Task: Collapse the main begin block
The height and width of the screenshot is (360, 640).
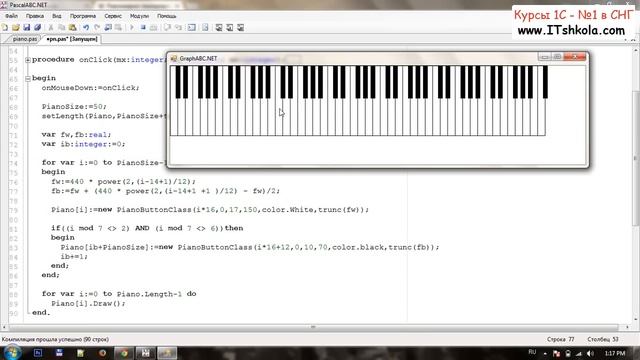Action: pos(28,78)
